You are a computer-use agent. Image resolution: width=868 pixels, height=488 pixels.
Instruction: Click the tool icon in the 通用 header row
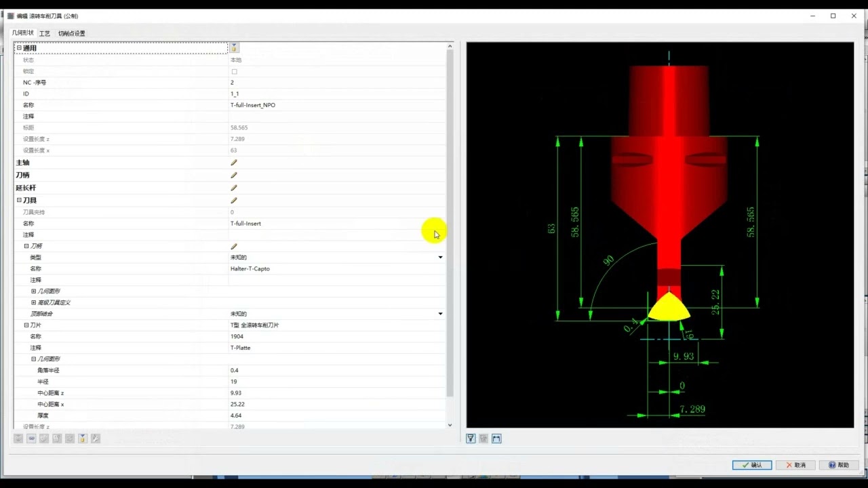pos(234,48)
